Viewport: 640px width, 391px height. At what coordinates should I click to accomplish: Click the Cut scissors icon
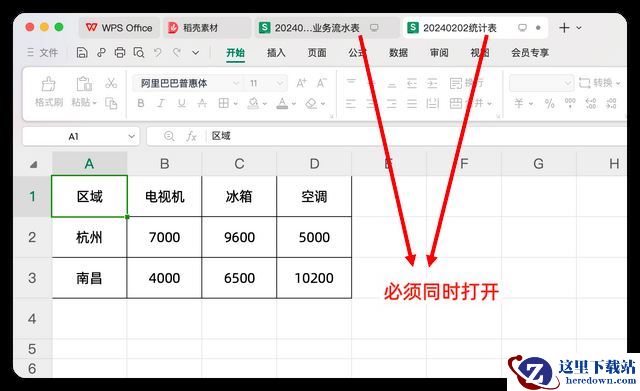pos(111,83)
